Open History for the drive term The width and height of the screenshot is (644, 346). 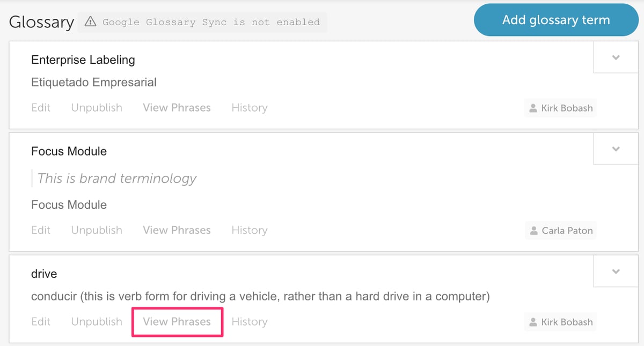(250, 322)
